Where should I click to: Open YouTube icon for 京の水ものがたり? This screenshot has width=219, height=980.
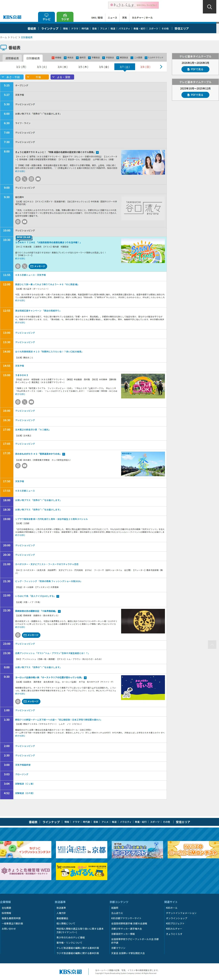pyautogui.click(x=25, y=466)
